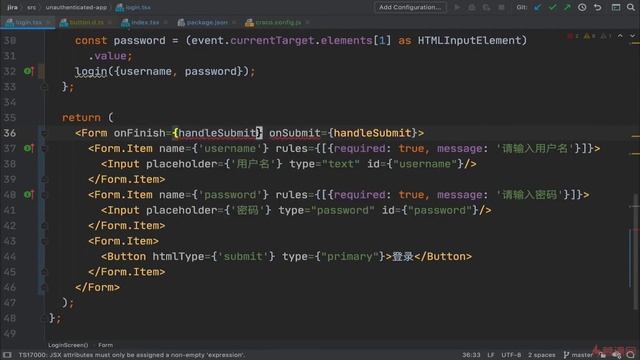Screen dimensions: 640x360
Task: Click the Run with Coverage icon
Action: point(486,7)
